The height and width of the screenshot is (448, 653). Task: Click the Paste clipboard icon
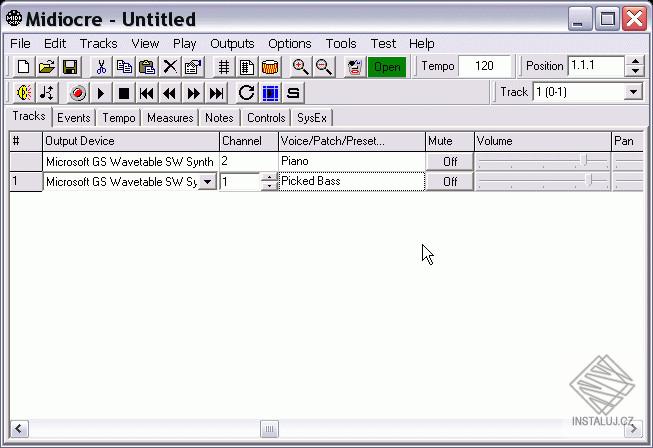147,67
